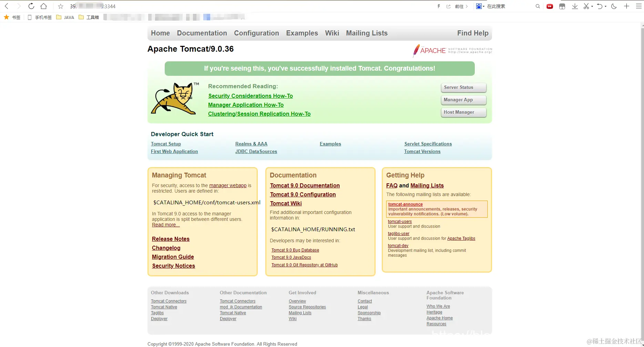Expand the undo restore dropdown arrow
Screen dimensions: 644x347
coord(605,6)
